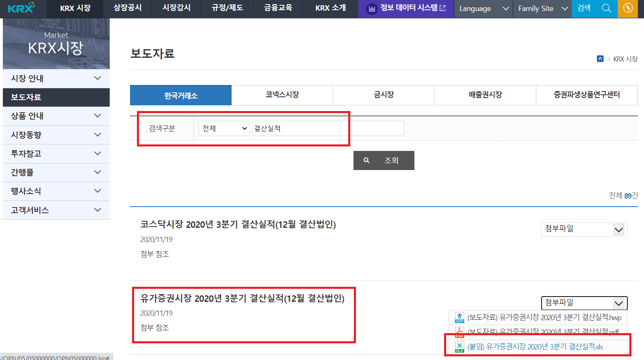Click the Market KRX시장 sidebar banner

(56, 44)
